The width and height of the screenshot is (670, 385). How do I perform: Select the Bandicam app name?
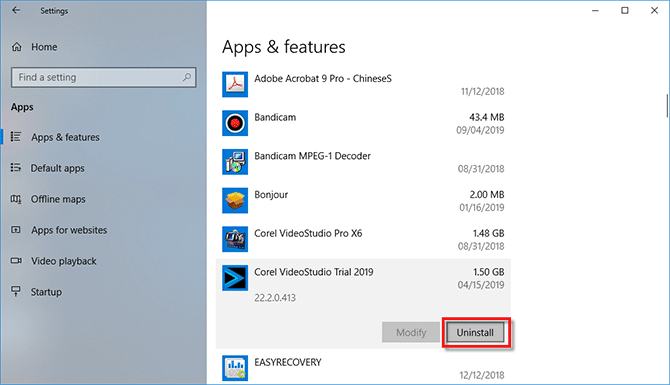(275, 117)
